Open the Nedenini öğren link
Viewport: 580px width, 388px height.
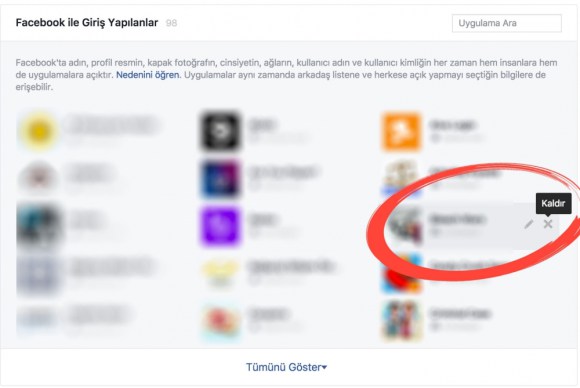(x=148, y=75)
